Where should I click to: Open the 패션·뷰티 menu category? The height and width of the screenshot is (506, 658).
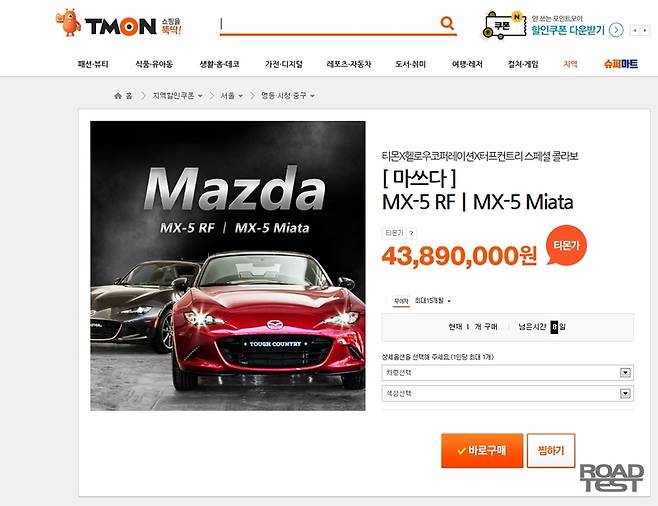coord(93,64)
